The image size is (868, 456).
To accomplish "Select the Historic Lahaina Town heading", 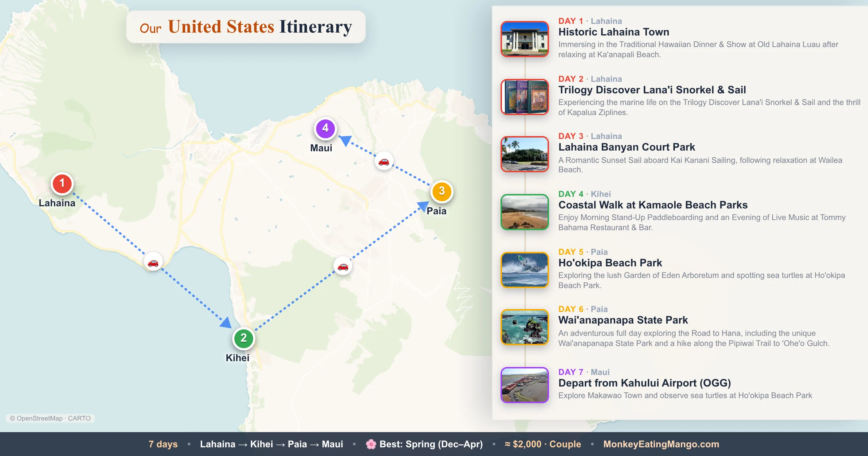I will point(614,32).
